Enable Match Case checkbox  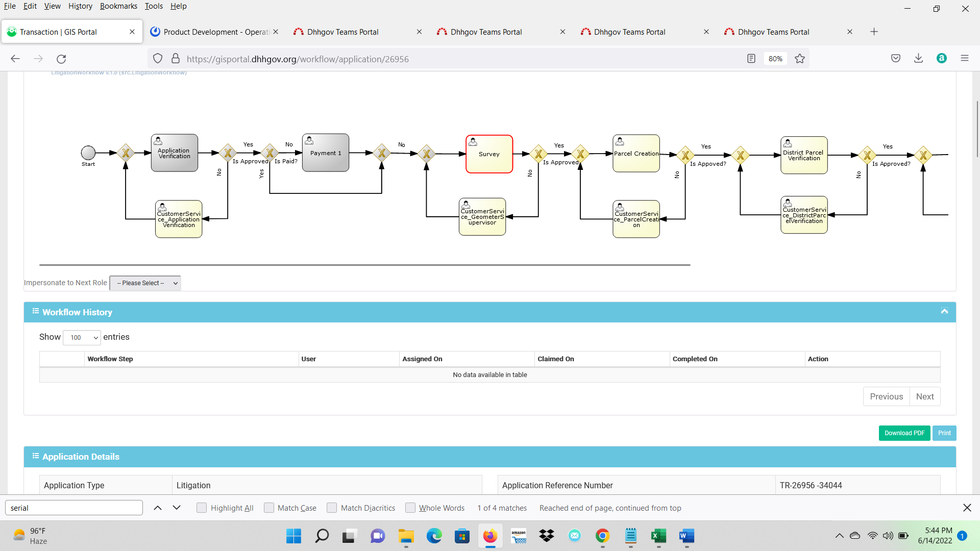(x=269, y=508)
